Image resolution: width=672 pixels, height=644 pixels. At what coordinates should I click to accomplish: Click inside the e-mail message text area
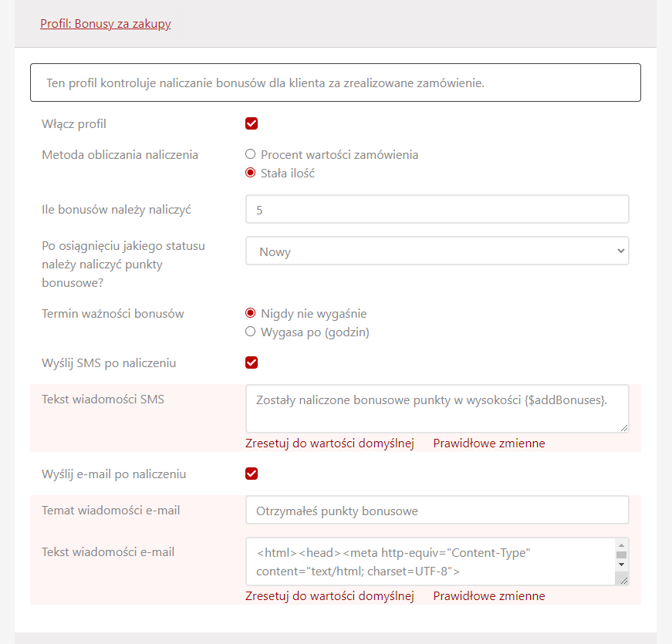coord(429,561)
